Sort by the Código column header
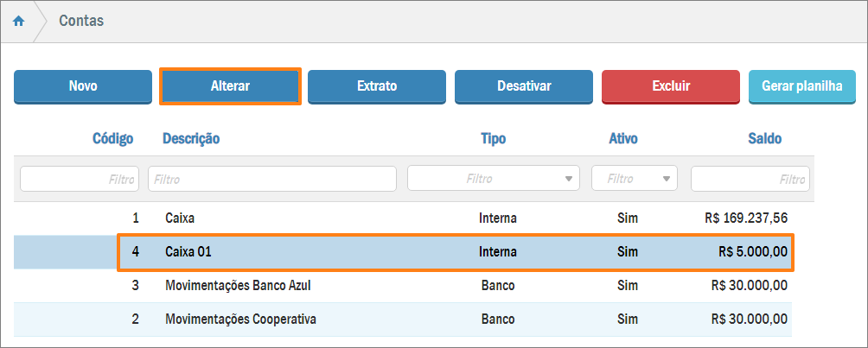Viewport: 868px width, 348px height. coord(113,138)
